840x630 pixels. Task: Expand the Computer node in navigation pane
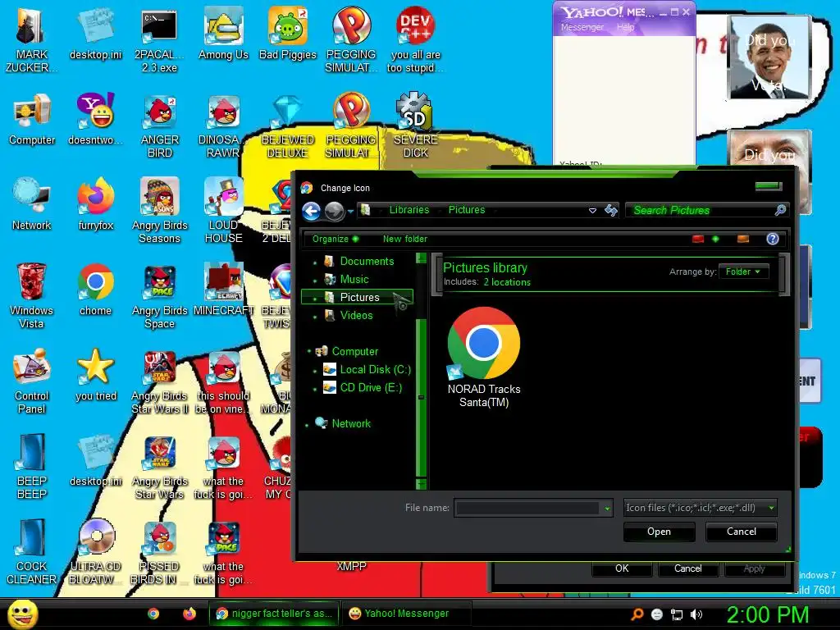click(309, 351)
